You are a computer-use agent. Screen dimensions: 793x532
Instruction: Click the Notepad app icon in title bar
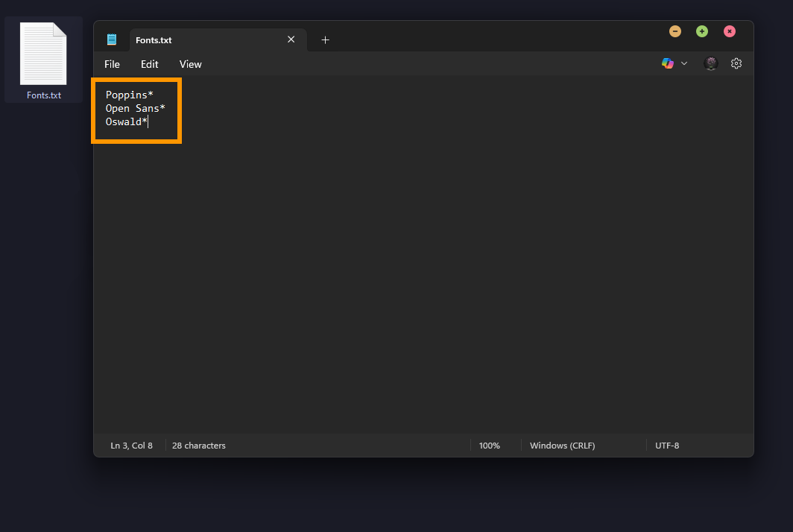point(112,39)
